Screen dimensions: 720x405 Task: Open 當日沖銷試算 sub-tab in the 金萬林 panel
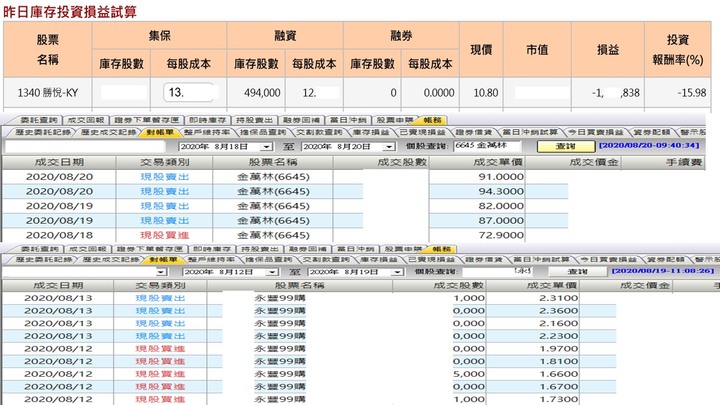(530, 132)
